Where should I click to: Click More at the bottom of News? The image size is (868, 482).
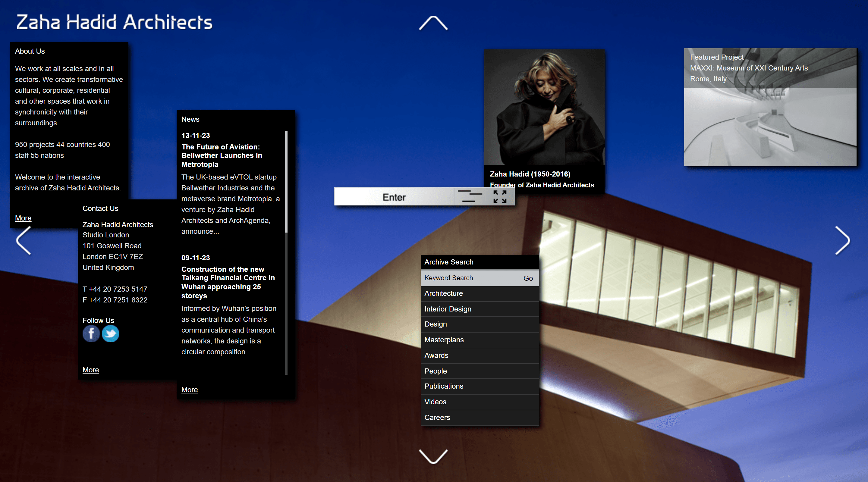189,390
